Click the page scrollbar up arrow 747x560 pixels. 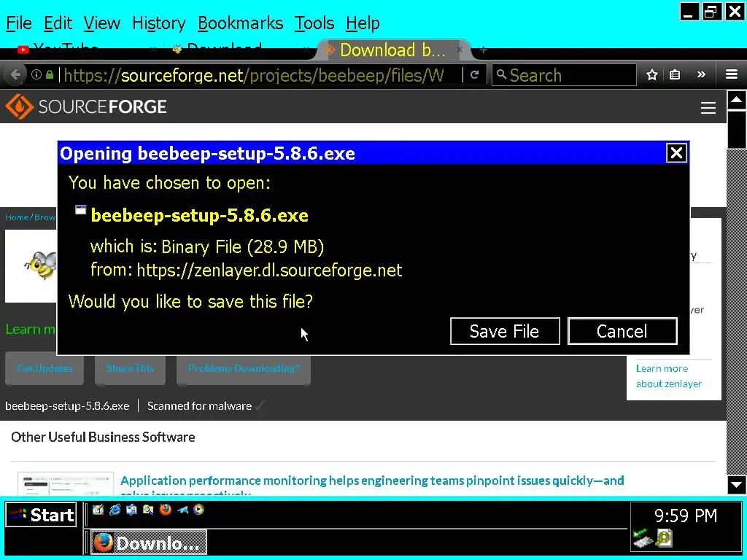click(736, 99)
